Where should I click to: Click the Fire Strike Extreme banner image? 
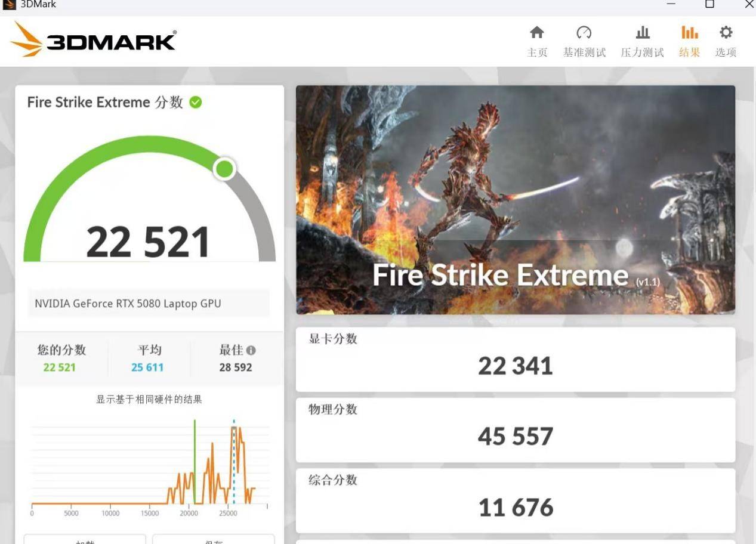(515, 199)
